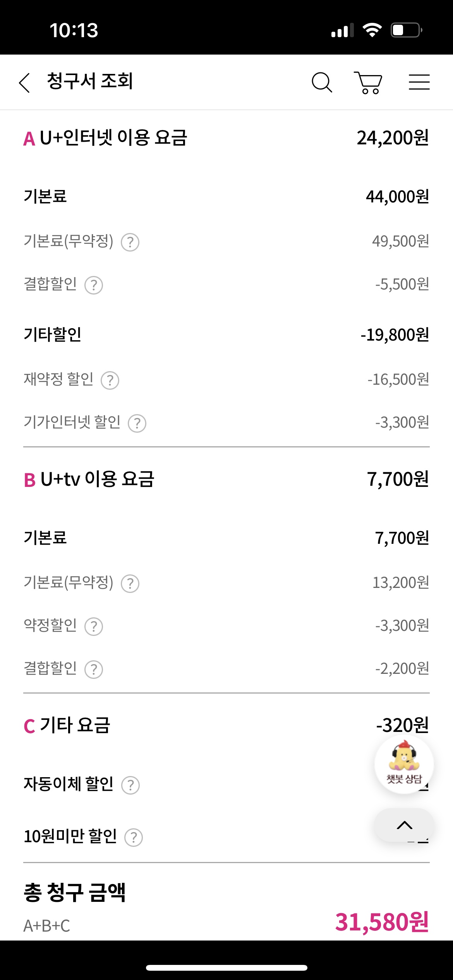Select the A U+인터넷 이용 요금 heading
The height and width of the screenshot is (980, 453).
[x=105, y=138]
